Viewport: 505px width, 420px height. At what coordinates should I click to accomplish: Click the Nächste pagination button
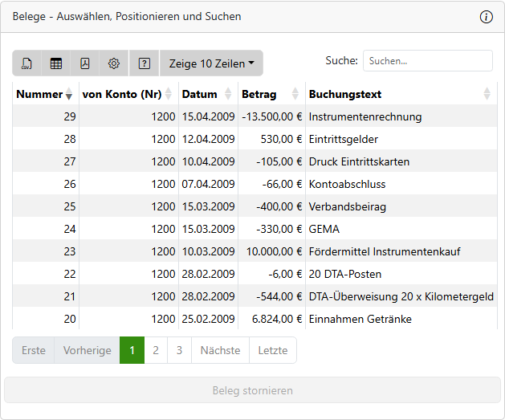220,350
